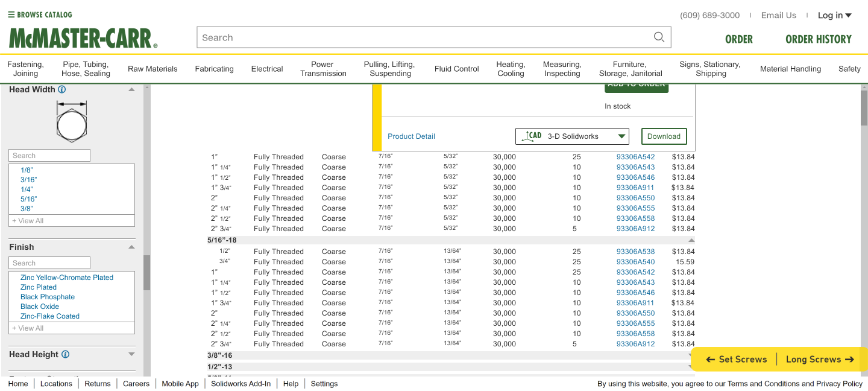The width and height of the screenshot is (868, 391).
Task: Go to the McMaster-Carr home logo
Action: (83, 38)
